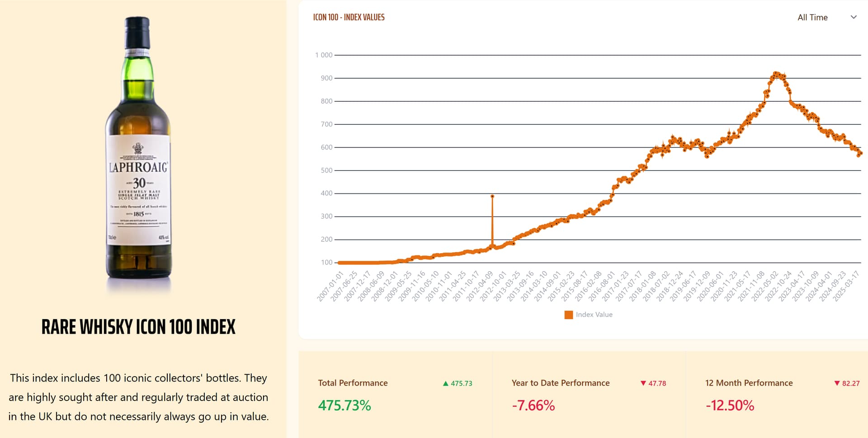Click the -12.50% twelve month value
This screenshot has height=438, width=868.
coord(730,405)
